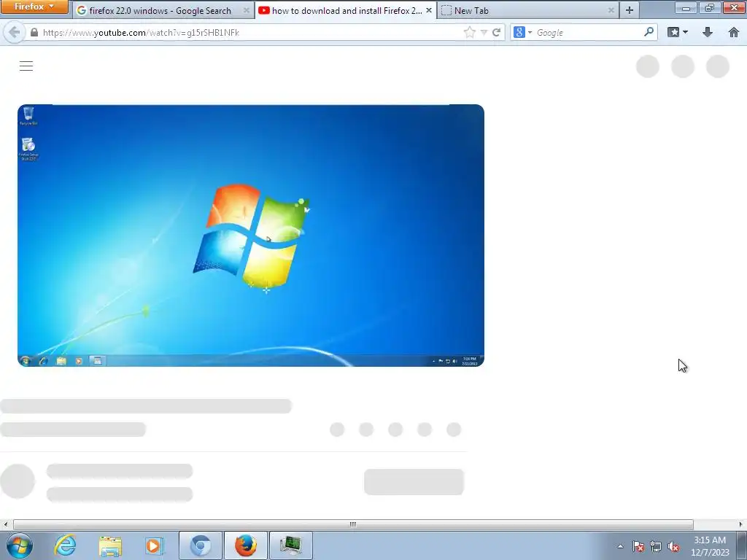
Task: Open the URL history dropdown arrow
Action: [x=484, y=32]
